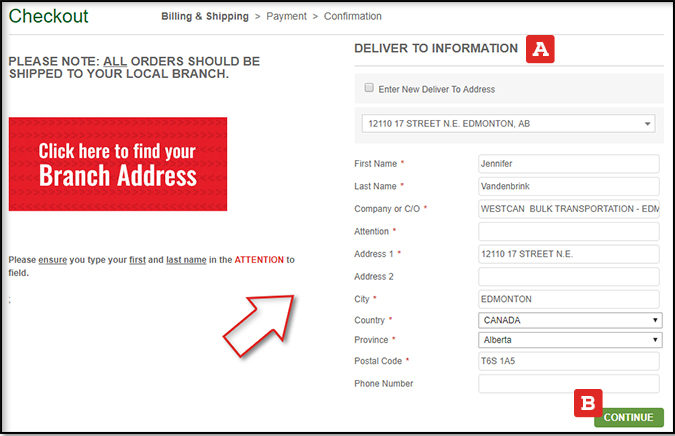Click the red A marker badge
This screenshot has height=436, width=675.
click(541, 49)
